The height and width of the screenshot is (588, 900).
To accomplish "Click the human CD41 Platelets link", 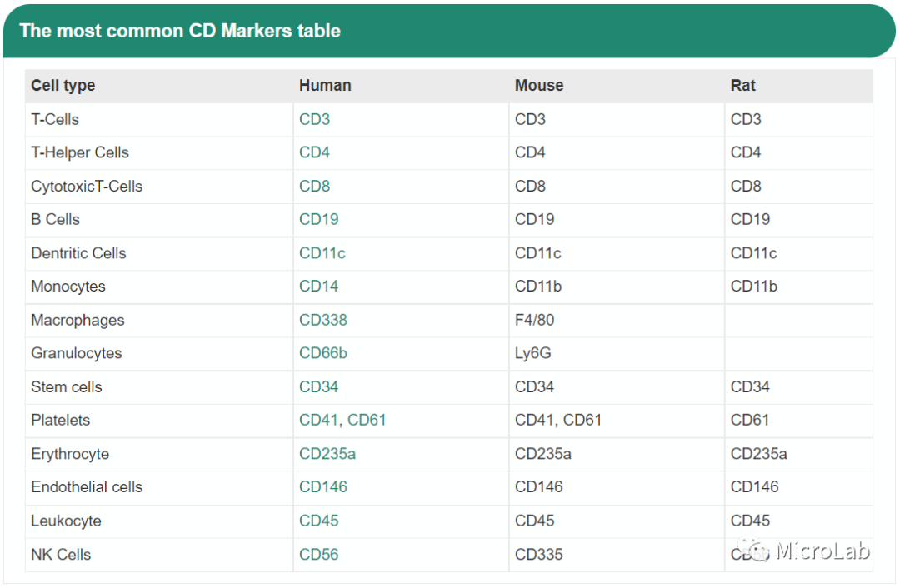I will click(319, 421).
